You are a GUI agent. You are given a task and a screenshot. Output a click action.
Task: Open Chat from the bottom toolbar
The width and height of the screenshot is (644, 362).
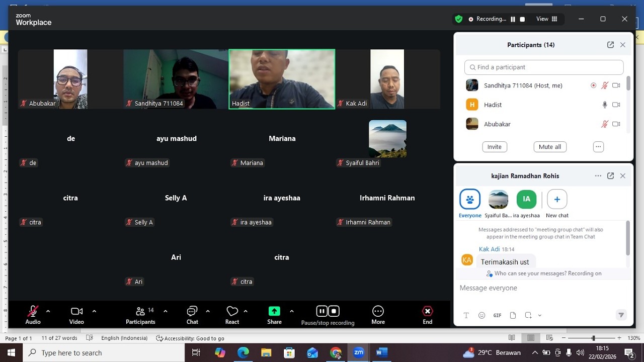click(192, 315)
